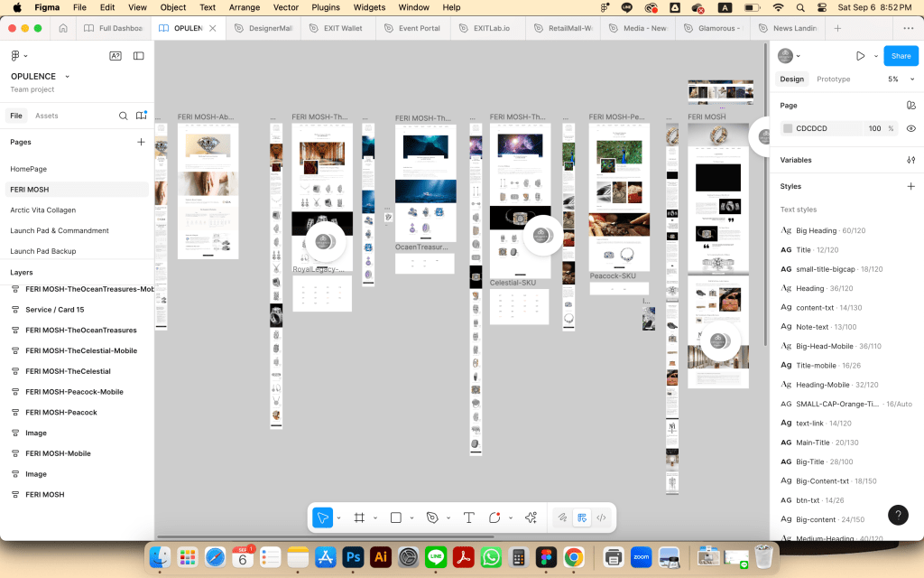This screenshot has width=924, height=578.
Task: Add a new page with plus icon
Action: 141,142
